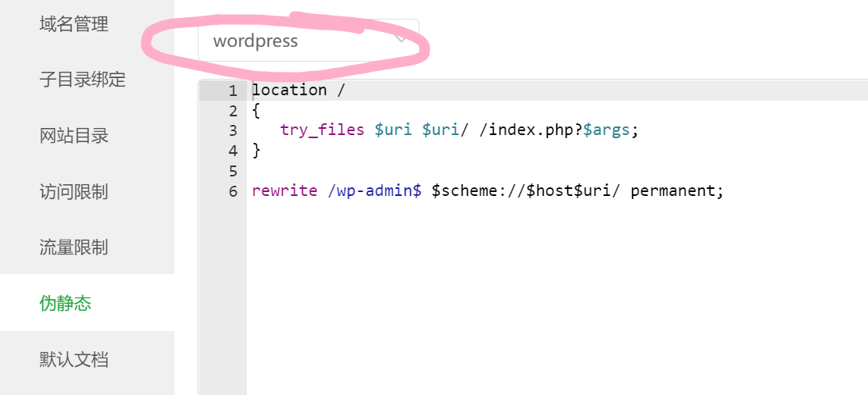The image size is (868, 395).
Task: Place cursor in the "location /" code line
Action: (x=298, y=90)
